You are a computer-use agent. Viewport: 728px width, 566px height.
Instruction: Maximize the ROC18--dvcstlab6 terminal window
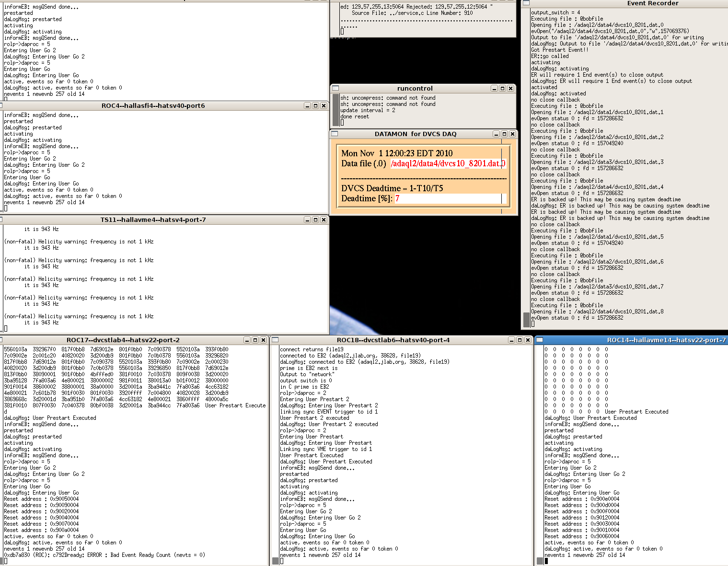pos(520,340)
